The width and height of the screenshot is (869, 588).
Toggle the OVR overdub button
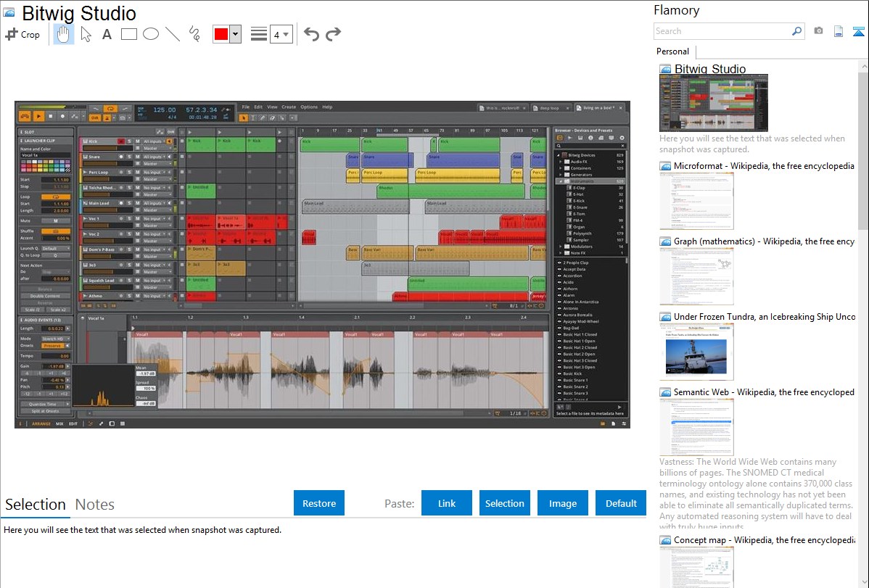(95, 117)
